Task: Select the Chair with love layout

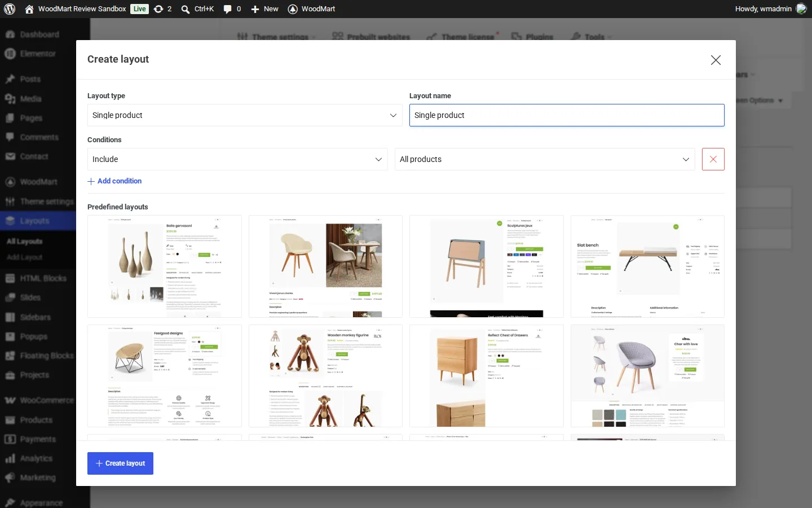Action: coord(647,376)
